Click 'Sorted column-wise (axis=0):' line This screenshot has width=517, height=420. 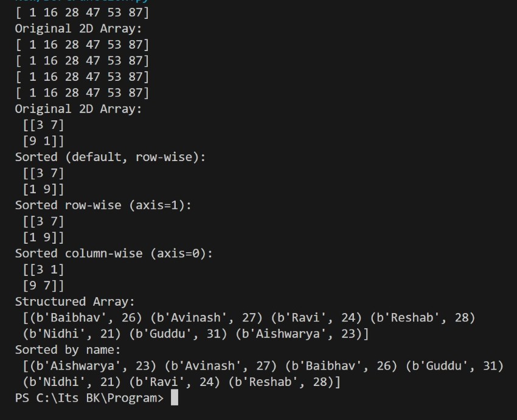[x=114, y=253]
